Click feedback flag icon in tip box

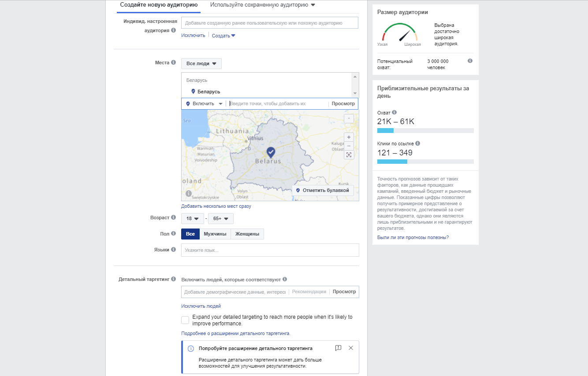(x=338, y=348)
